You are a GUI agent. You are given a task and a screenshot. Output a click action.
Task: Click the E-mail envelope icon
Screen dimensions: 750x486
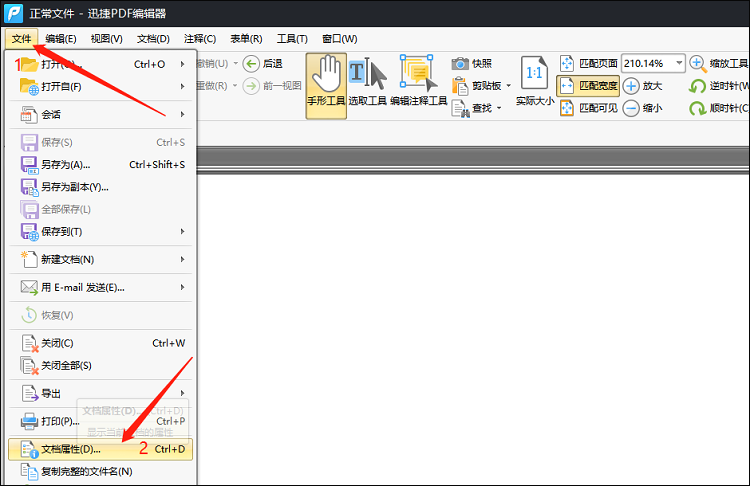29,287
